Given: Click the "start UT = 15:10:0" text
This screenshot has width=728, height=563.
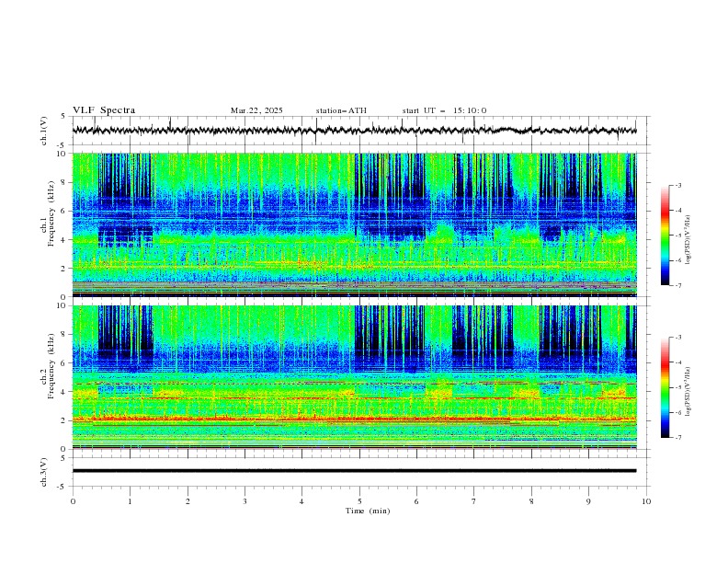Looking at the screenshot, I should coord(444,110).
